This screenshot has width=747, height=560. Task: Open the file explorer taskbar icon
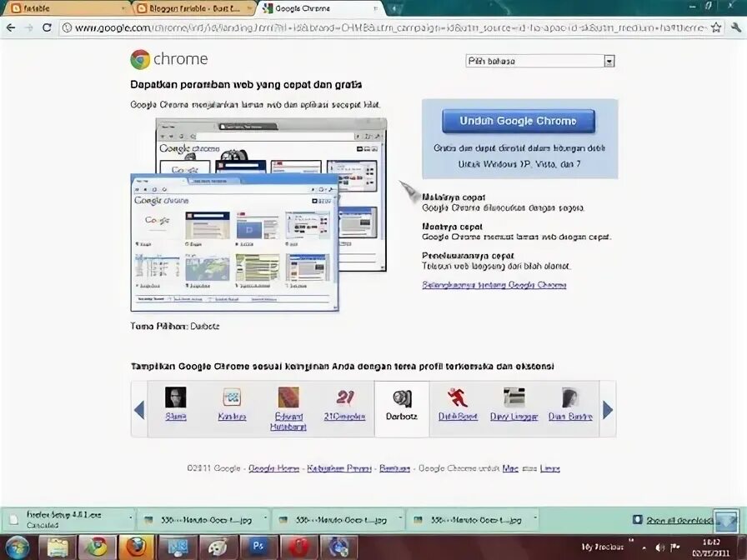coord(58,547)
